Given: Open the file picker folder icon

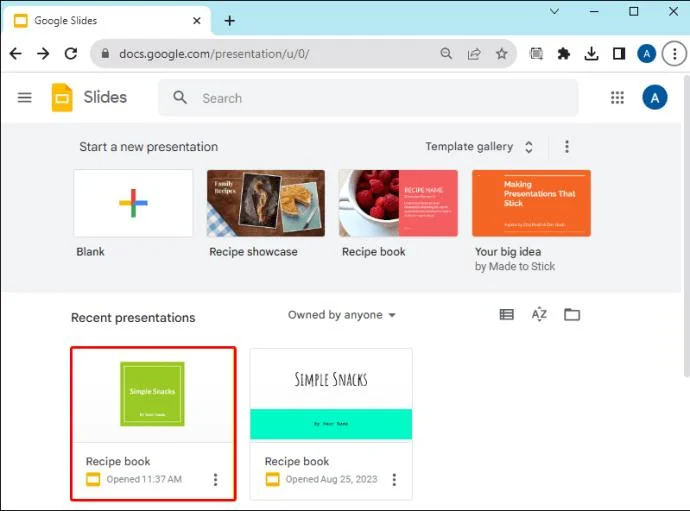Looking at the screenshot, I should (572, 314).
